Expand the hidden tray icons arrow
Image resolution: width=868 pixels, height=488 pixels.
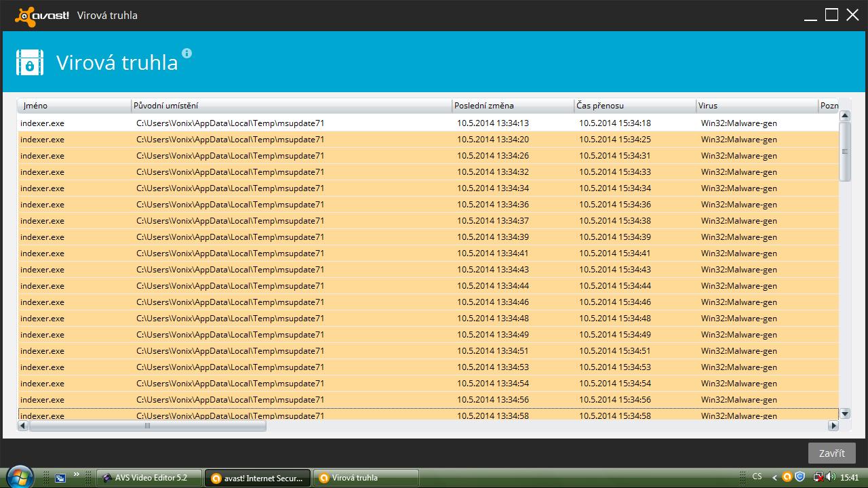[x=774, y=477]
